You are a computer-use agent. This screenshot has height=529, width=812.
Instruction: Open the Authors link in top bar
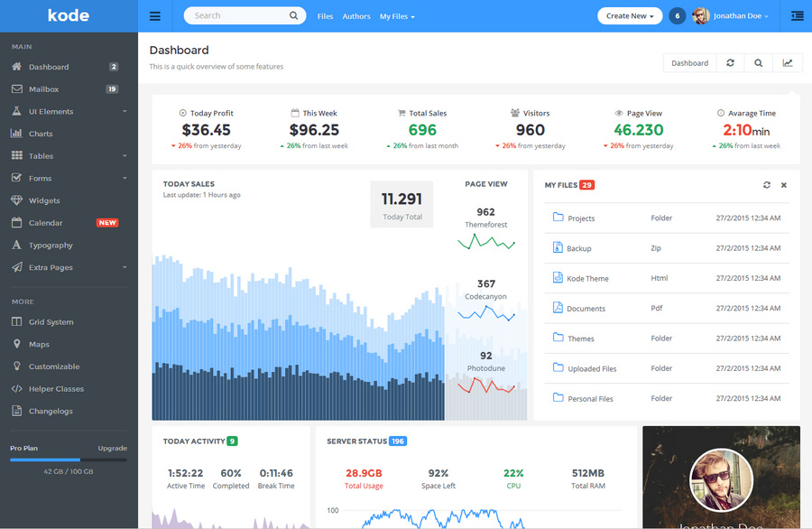point(356,16)
